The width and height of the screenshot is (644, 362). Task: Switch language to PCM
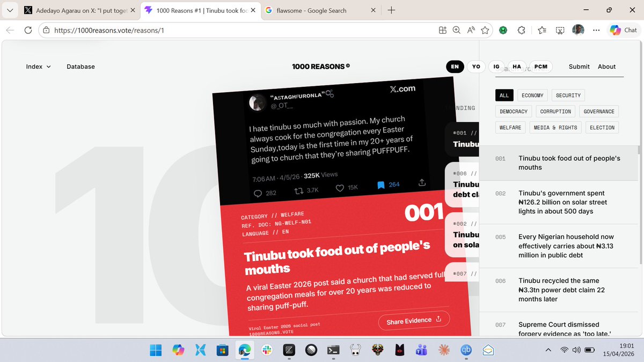tap(541, 67)
